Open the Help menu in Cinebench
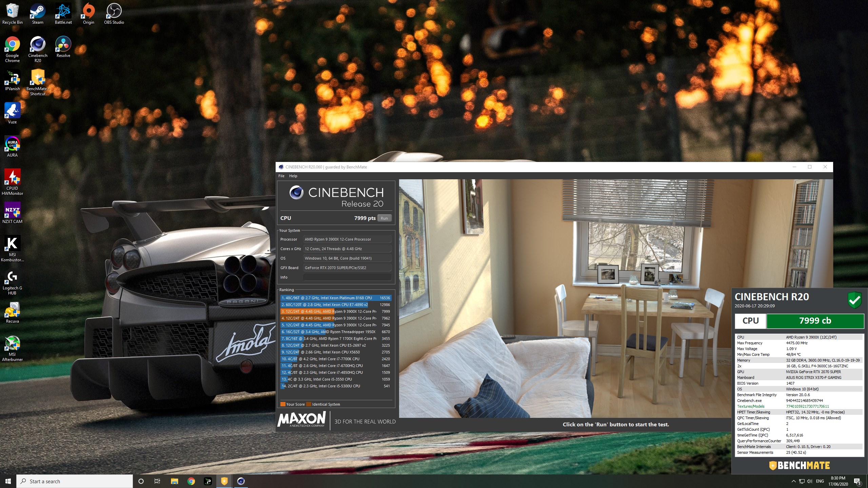This screenshot has height=488, width=868. [x=293, y=176]
